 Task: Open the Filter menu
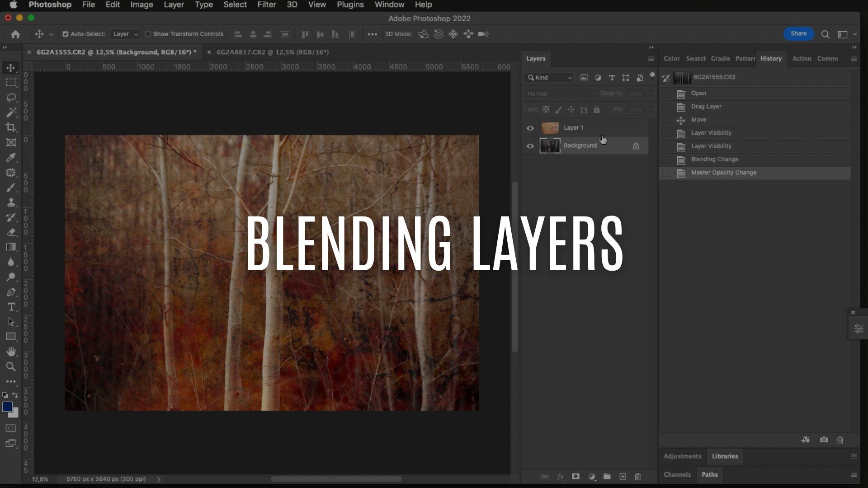266,5
